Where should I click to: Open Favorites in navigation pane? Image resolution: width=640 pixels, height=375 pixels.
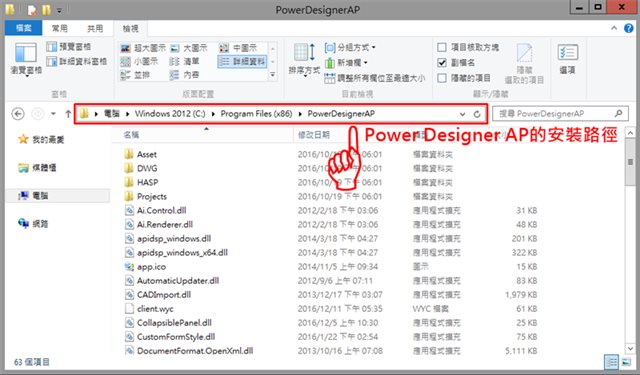coord(41,140)
